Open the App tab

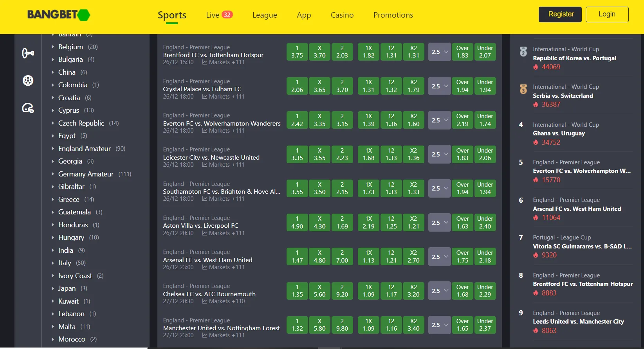[x=304, y=15]
